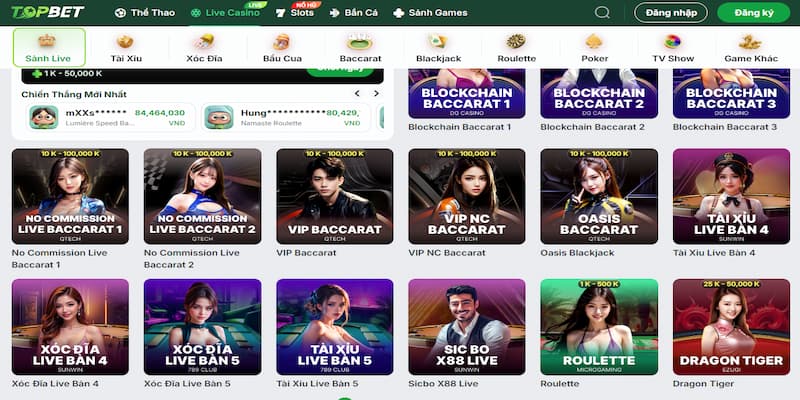The width and height of the screenshot is (800, 400).
Task: Select the Blackjack cards icon
Action: click(x=438, y=42)
